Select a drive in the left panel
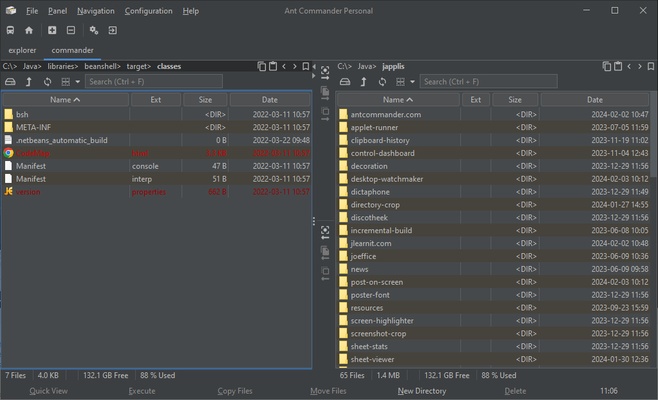This screenshot has height=400, width=658. (x=10, y=82)
